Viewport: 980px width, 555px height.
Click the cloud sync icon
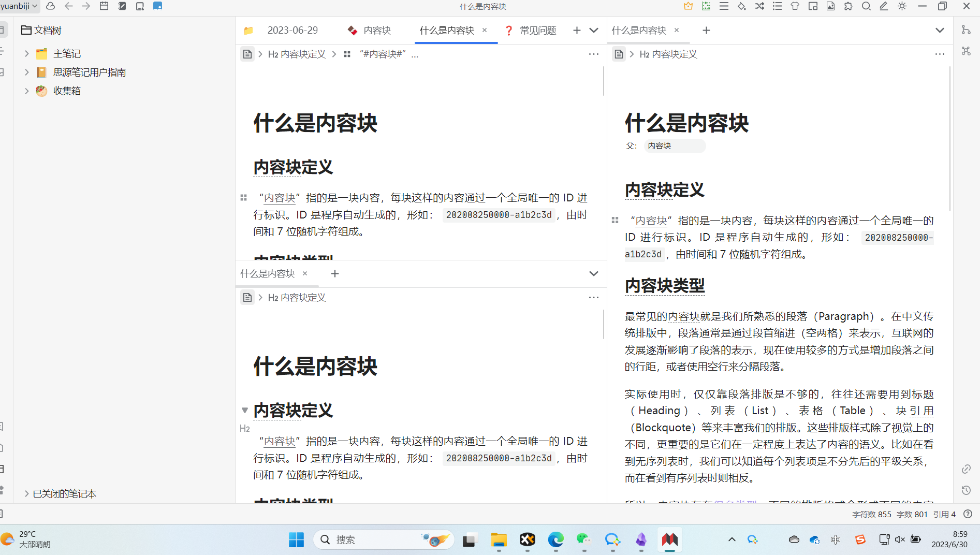(51, 6)
